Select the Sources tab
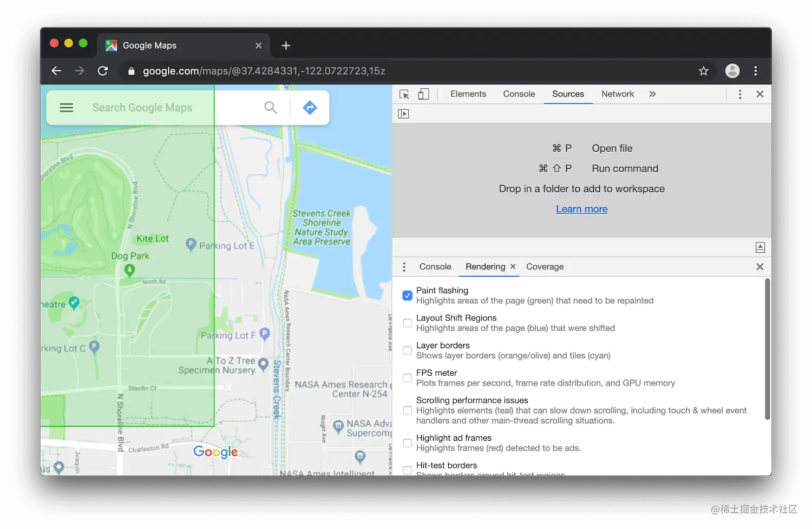Image resolution: width=812 pixels, height=529 pixels. [568, 94]
